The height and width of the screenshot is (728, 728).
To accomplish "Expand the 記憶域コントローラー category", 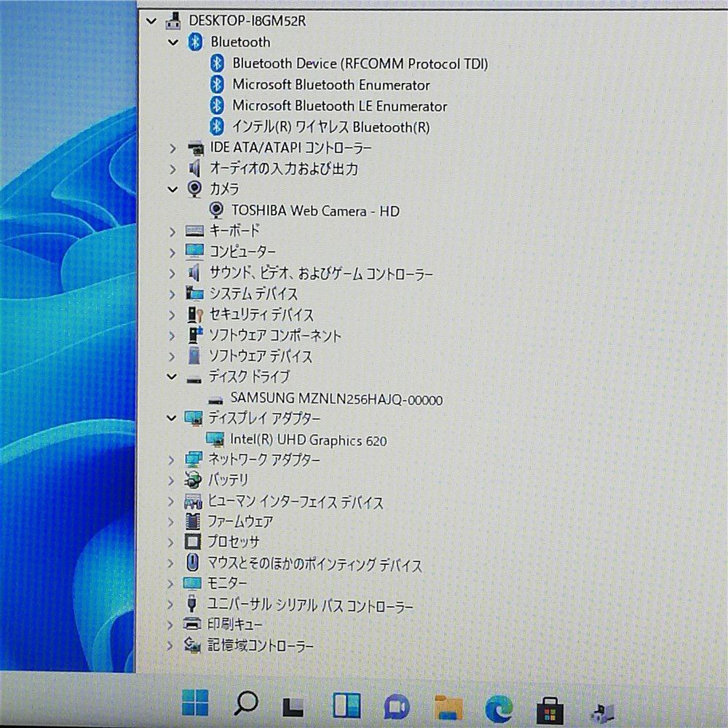I will point(170,645).
